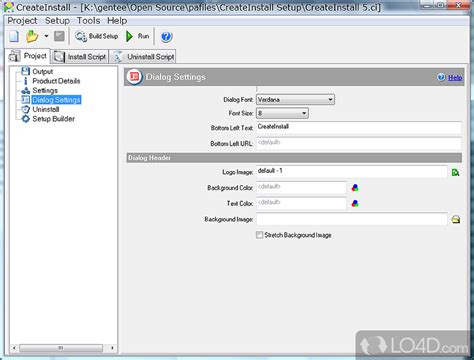Click the green Run arrow button
The height and width of the screenshot is (360, 474).
[x=137, y=36]
